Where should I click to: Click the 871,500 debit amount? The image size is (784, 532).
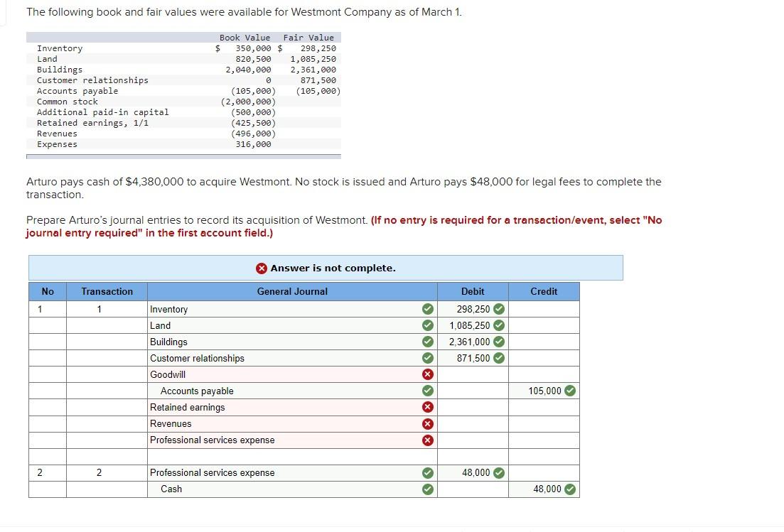coord(473,358)
